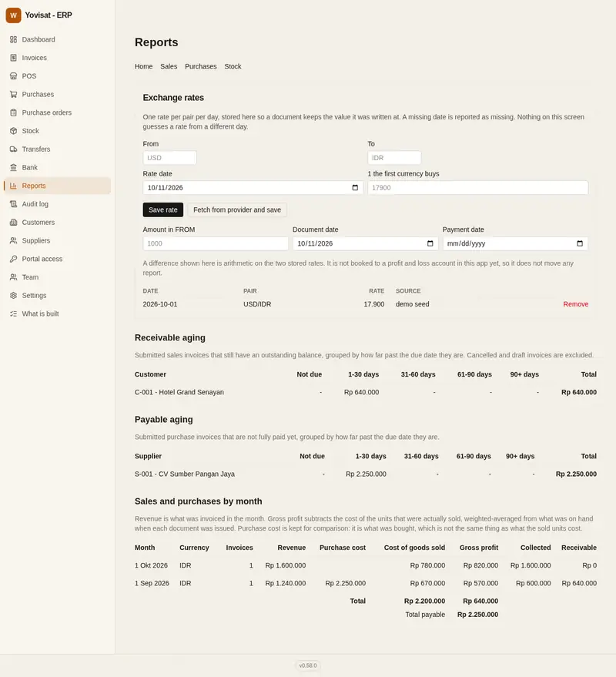Image resolution: width=616 pixels, height=677 pixels.
Task: Click supplier S-001 - CV Sumber Pangan Jaya
Action: coord(185,474)
